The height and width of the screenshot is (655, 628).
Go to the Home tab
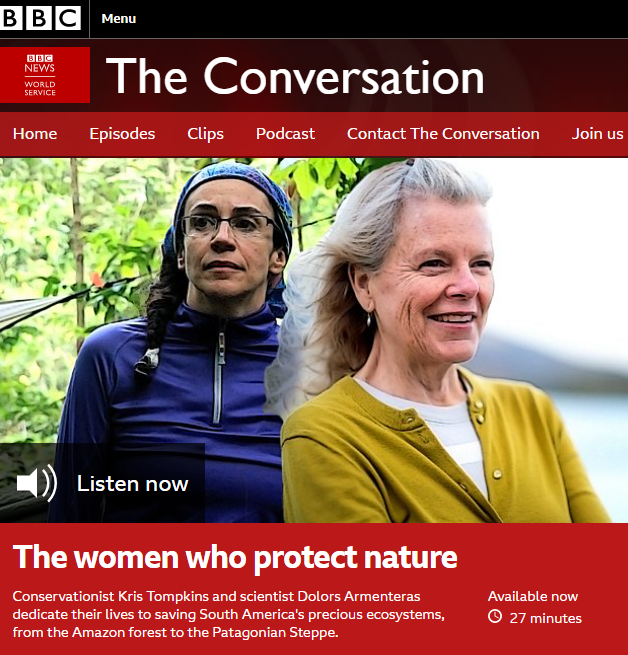(35, 134)
